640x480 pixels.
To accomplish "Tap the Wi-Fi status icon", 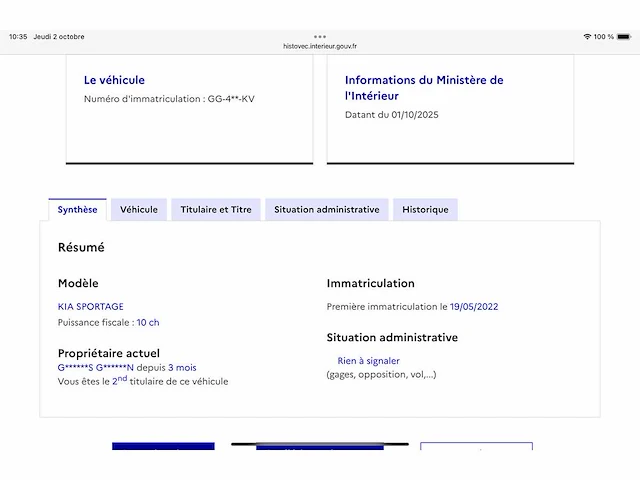I will click(587, 37).
